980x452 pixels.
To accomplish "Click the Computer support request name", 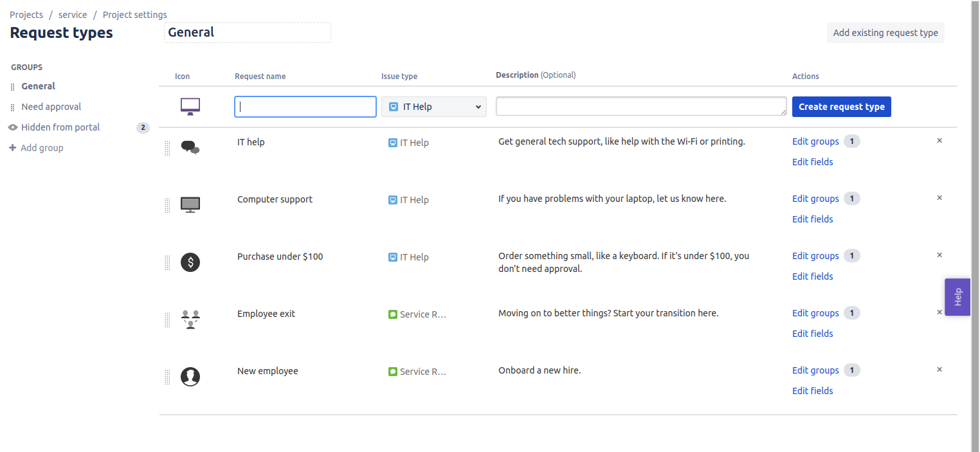I will point(275,199).
